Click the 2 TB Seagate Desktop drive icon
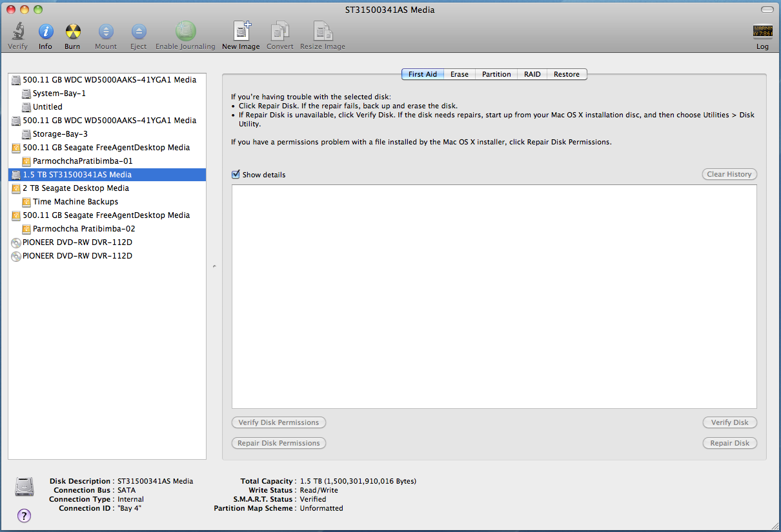Screen dimensions: 781x532 pyautogui.click(x=16, y=188)
